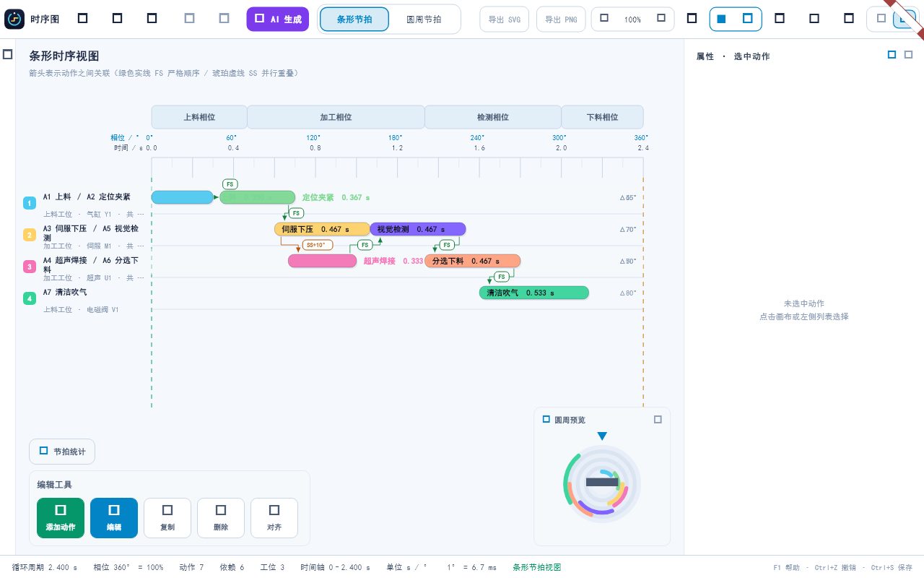Select the 添加动作 tool icon
Image resolution: width=924 pixels, height=578 pixels.
pyautogui.click(x=61, y=510)
